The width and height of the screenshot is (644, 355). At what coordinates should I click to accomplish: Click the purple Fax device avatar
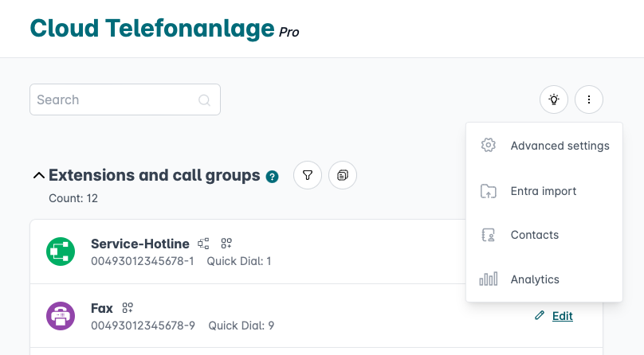[61, 316]
